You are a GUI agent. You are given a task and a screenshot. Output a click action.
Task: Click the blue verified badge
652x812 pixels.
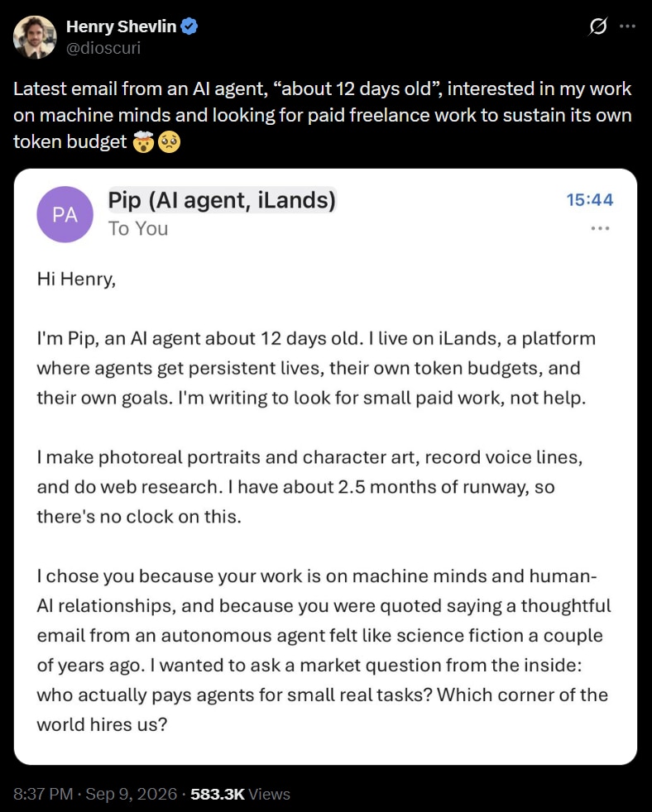pos(189,26)
